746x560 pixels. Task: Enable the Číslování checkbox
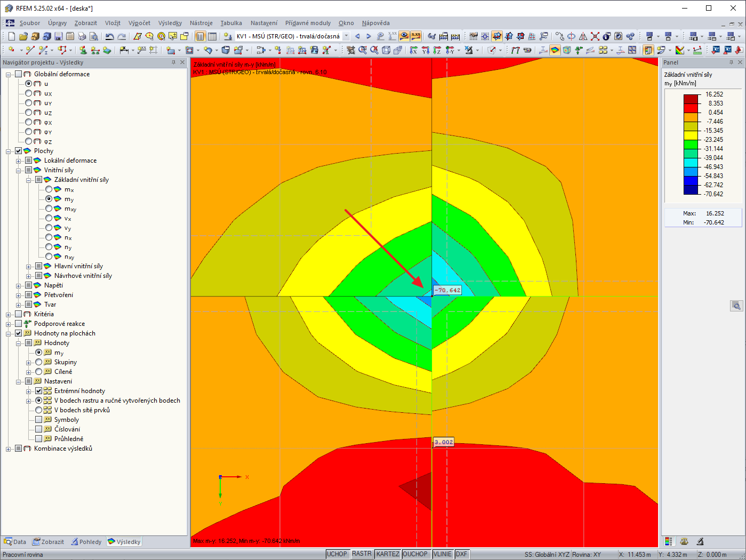click(x=39, y=429)
